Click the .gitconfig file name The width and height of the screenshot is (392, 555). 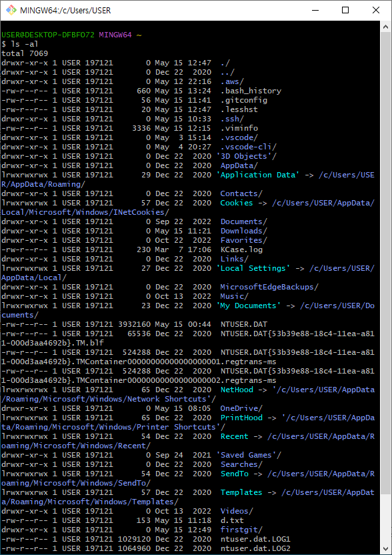[x=244, y=100]
